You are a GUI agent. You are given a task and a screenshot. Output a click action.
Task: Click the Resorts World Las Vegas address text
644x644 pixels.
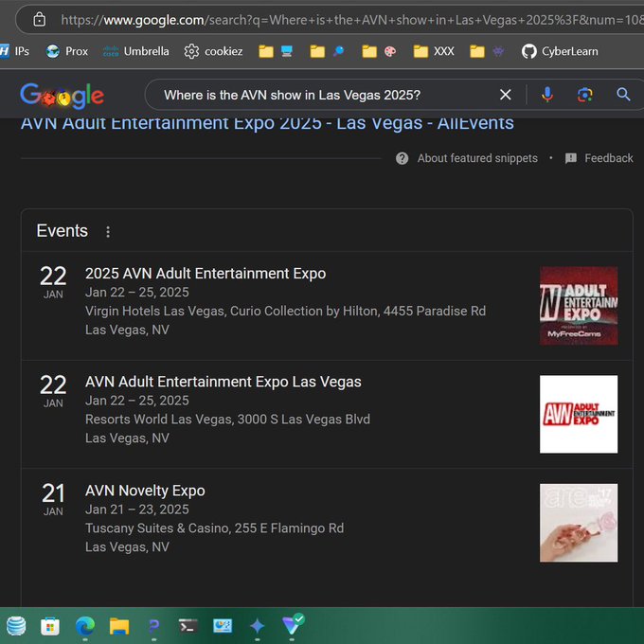click(x=227, y=420)
